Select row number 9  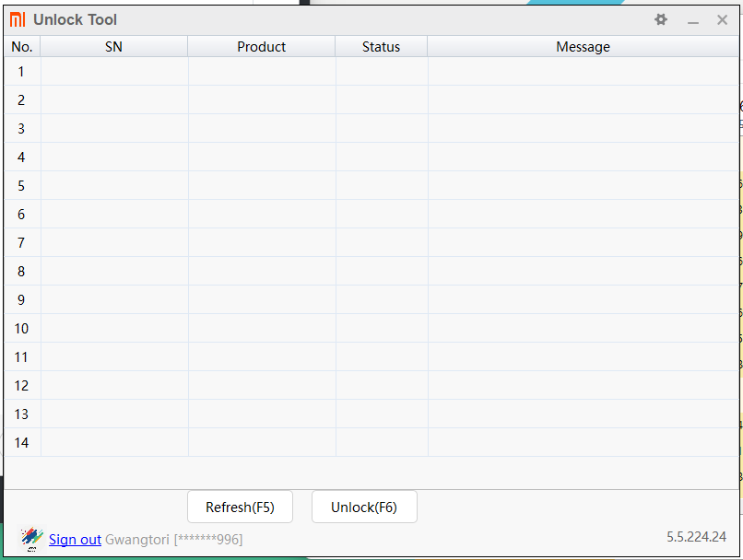click(x=371, y=299)
